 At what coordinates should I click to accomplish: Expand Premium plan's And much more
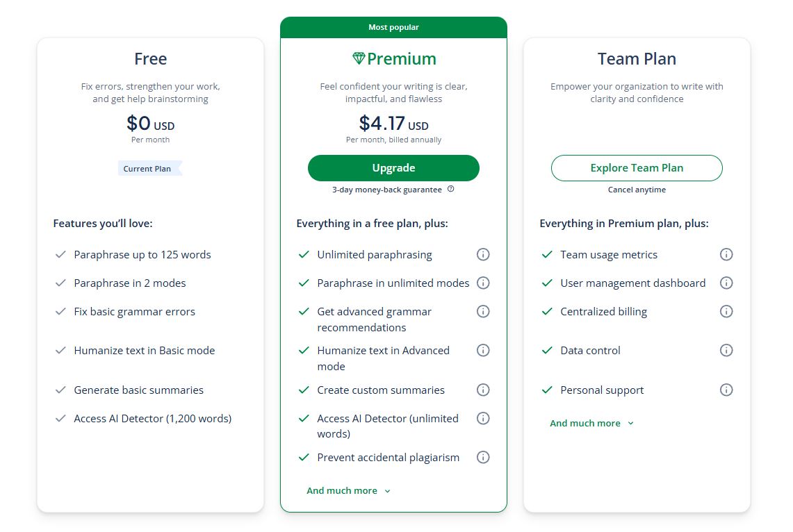point(348,491)
